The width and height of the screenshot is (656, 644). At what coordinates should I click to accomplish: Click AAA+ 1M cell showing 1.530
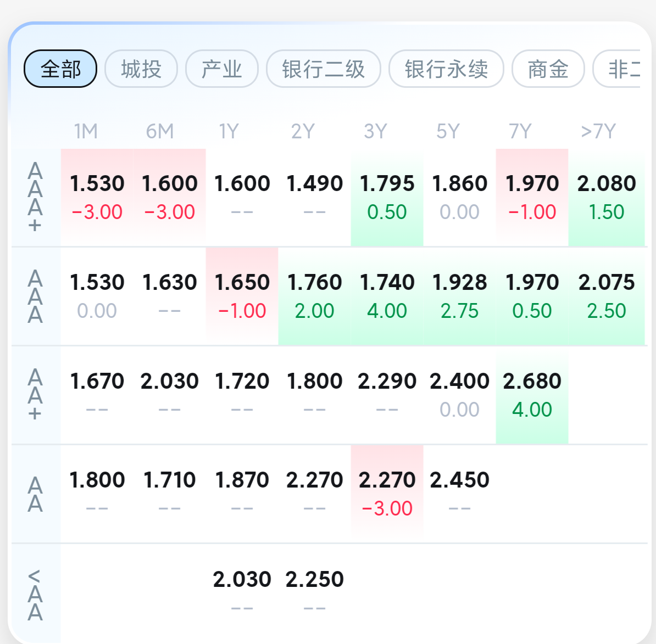97,197
